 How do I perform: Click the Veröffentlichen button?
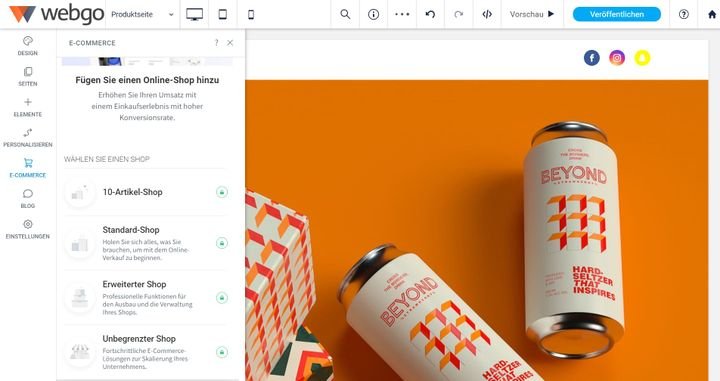tap(617, 14)
